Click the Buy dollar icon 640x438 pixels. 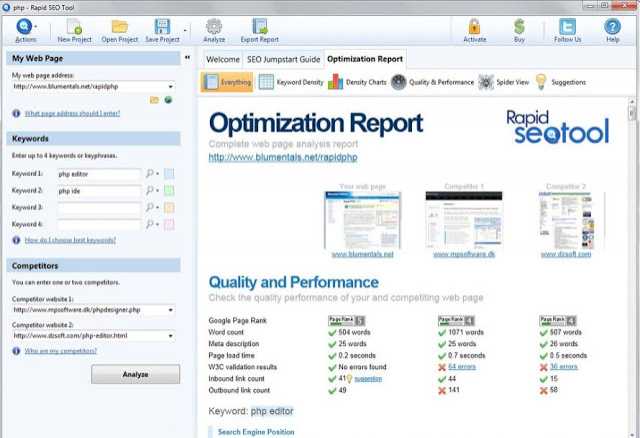tap(519, 27)
